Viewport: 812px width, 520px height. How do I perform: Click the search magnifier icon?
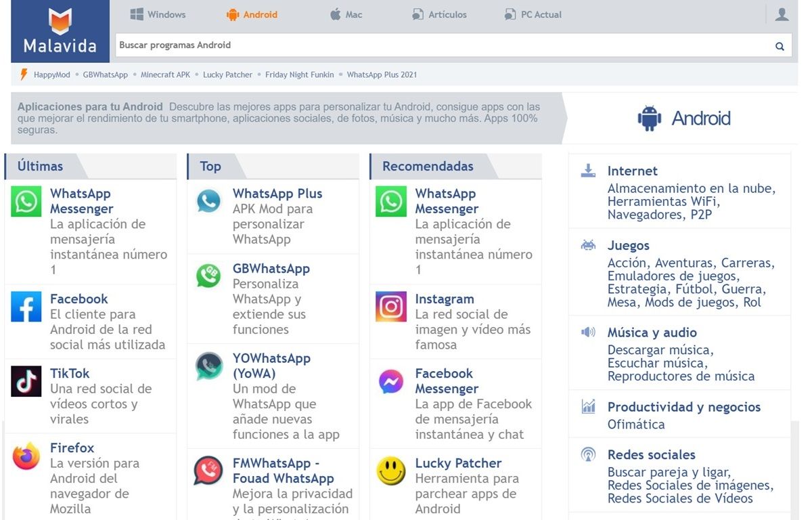point(780,45)
